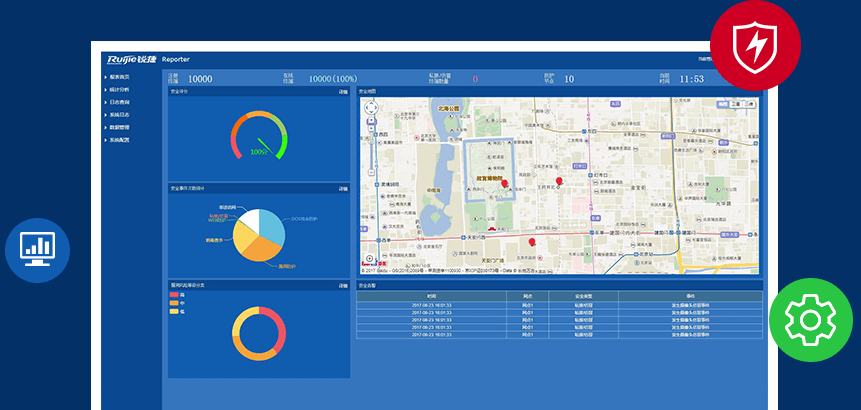
Task: Click the map pan direction control
Action: tap(371, 108)
